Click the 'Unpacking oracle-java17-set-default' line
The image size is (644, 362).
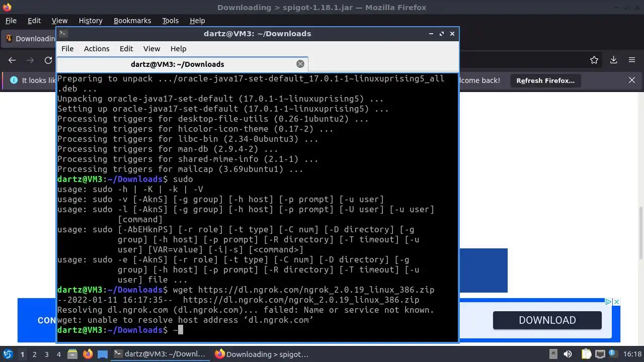click(x=220, y=99)
